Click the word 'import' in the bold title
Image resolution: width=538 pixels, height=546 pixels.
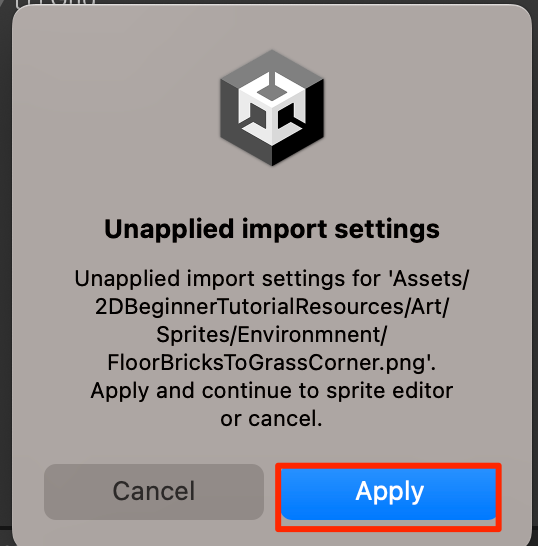pos(284,230)
